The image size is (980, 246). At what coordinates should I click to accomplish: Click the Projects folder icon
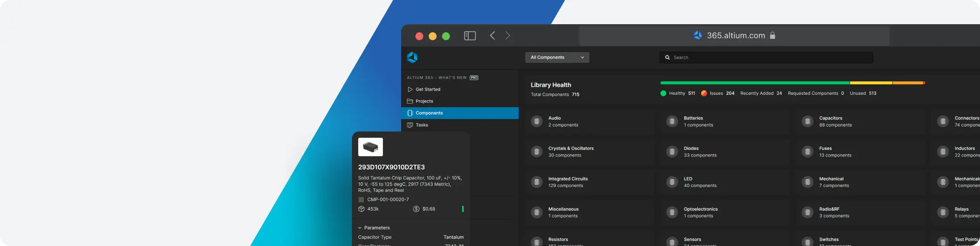[x=410, y=101]
